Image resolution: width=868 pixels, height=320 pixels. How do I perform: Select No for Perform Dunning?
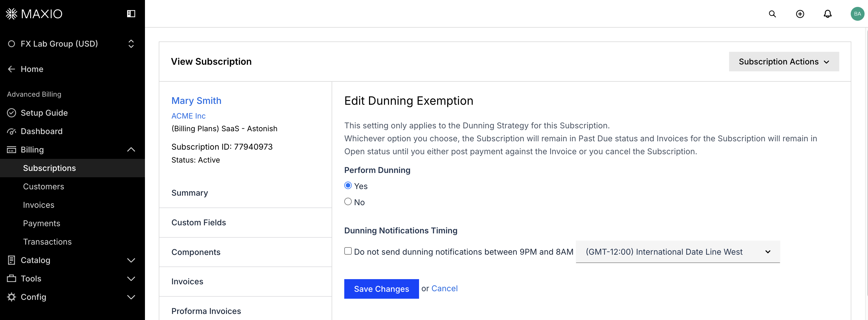(348, 202)
